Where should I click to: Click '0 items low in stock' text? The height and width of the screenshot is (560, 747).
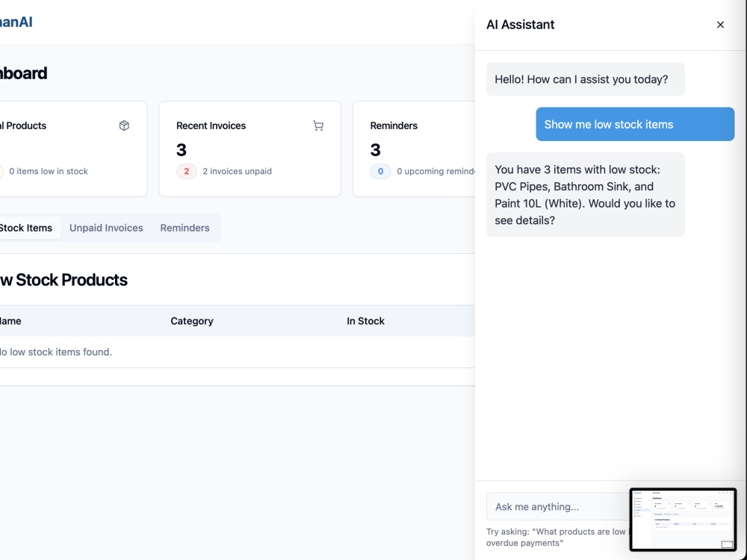pos(48,171)
